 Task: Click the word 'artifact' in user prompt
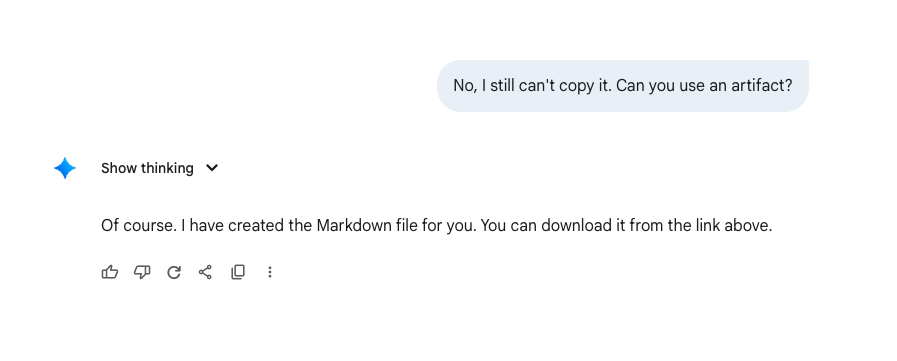click(761, 86)
